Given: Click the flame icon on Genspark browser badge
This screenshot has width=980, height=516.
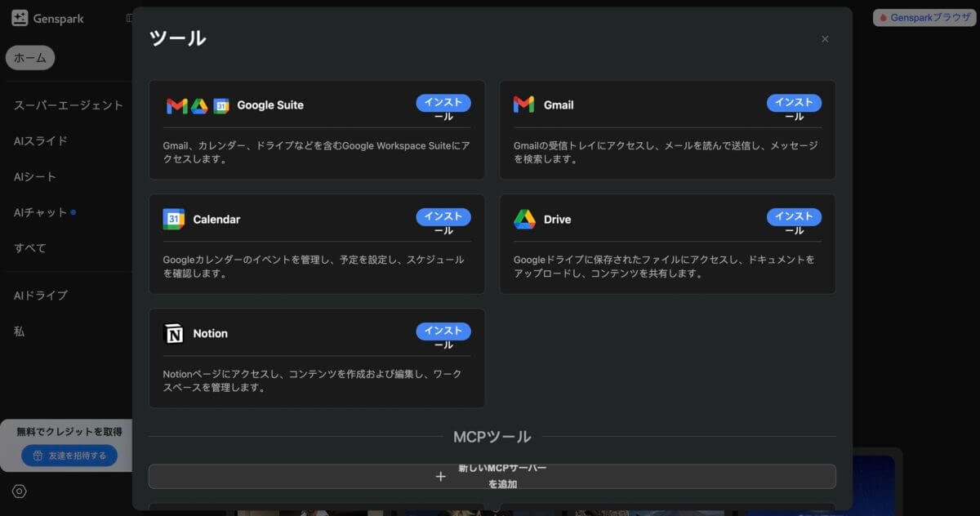Looking at the screenshot, I should [884, 17].
